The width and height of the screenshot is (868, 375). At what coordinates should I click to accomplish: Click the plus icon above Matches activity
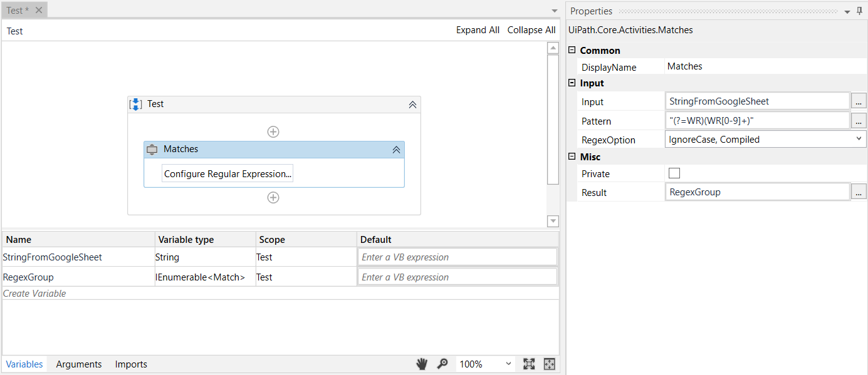[273, 131]
